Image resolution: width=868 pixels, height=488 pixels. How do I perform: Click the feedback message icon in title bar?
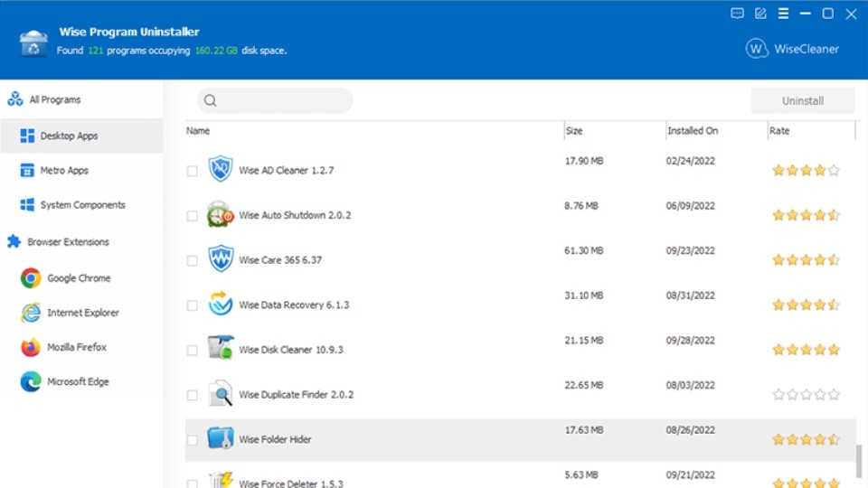click(x=737, y=14)
